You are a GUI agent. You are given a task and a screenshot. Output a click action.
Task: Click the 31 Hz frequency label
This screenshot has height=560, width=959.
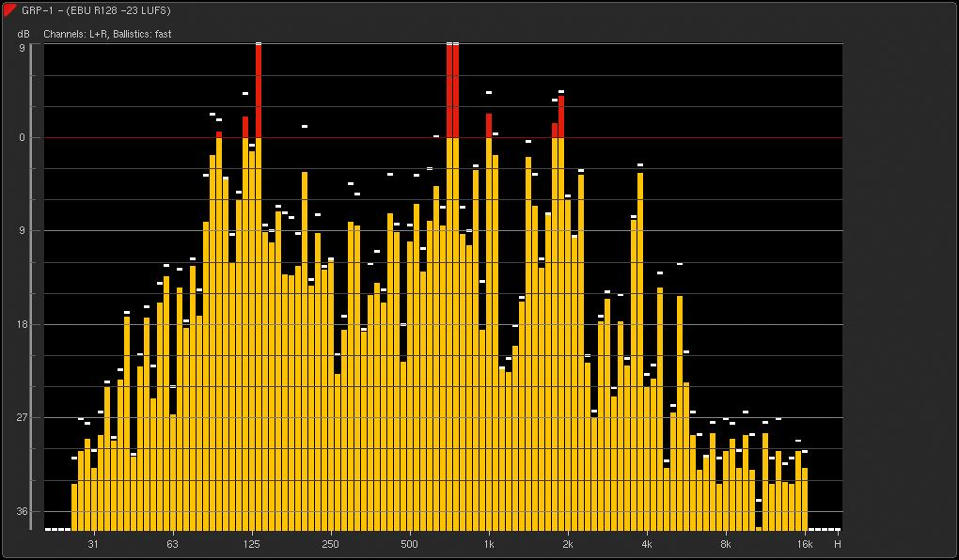tap(93, 544)
